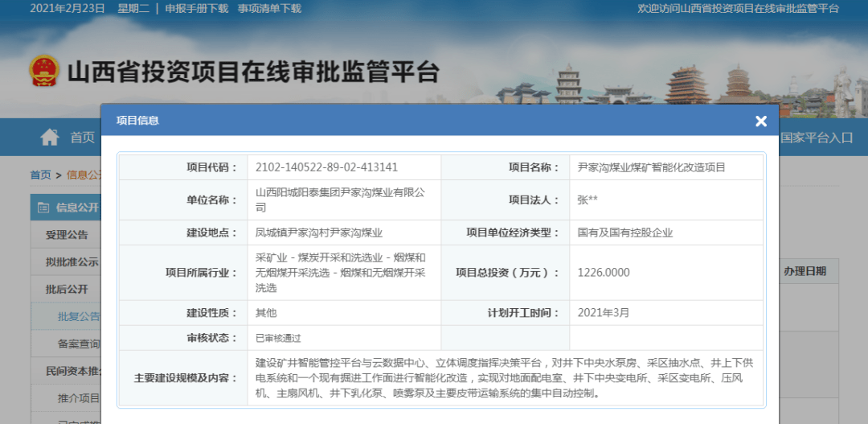Click the 办理日期 column header

point(805,272)
